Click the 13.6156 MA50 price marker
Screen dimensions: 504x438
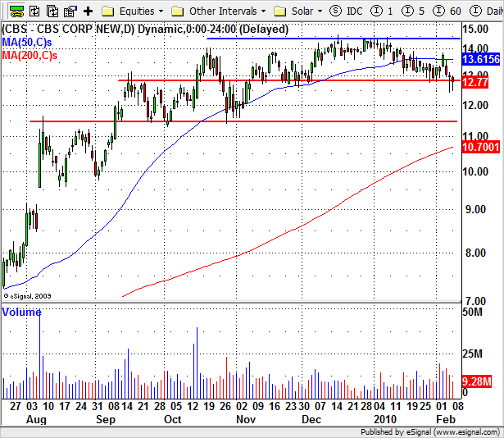click(481, 59)
